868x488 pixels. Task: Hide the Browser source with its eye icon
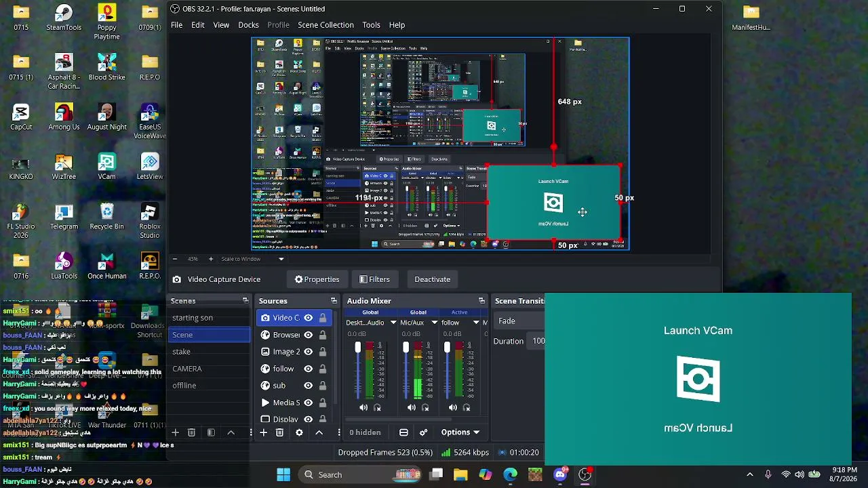click(308, 335)
